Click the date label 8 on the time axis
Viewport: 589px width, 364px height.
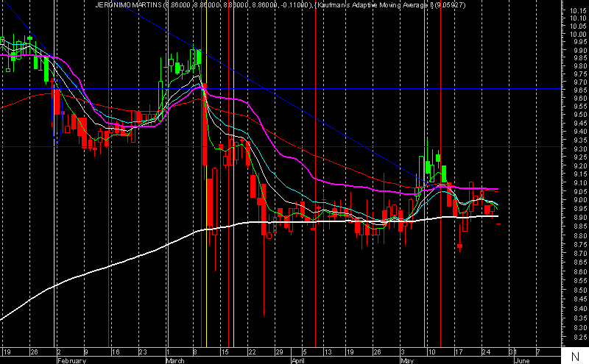click(195, 352)
